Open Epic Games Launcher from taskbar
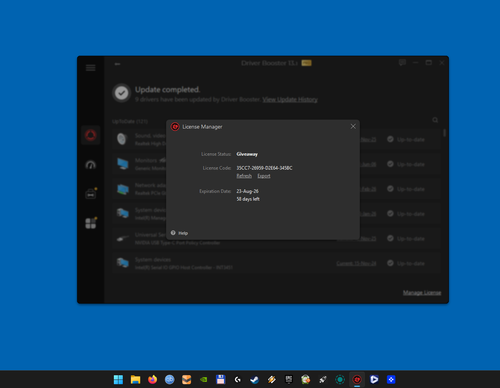 coord(289,379)
